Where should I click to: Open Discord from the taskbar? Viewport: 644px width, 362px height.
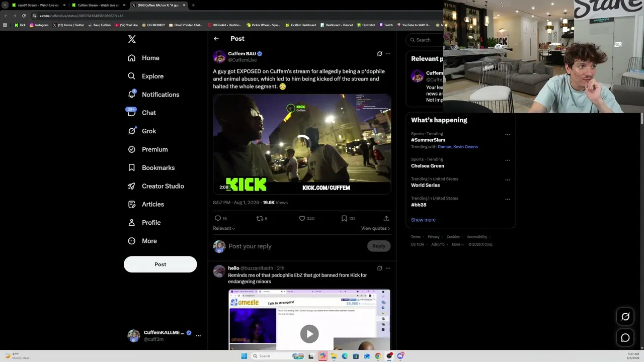(x=400, y=356)
